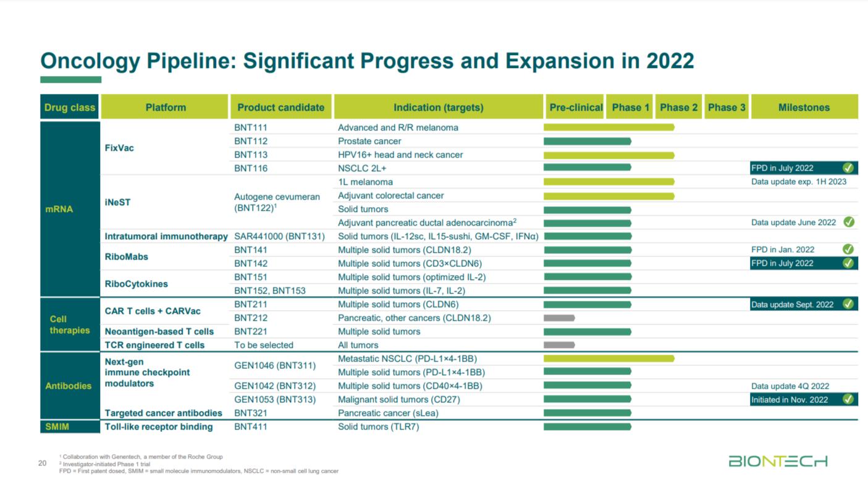Image resolution: width=868 pixels, height=487 pixels.
Task: Click GEN1053 (BNT313) candidate
Action: coord(275,399)
